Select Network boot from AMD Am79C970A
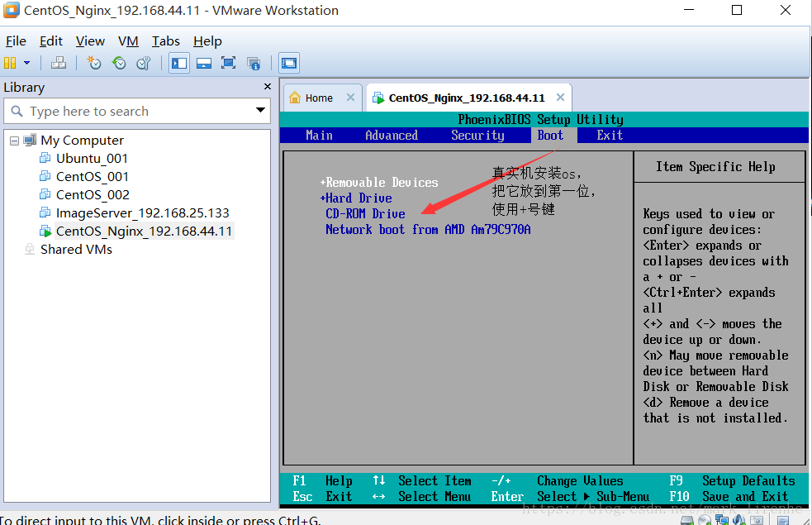The image size is (812, 525). pos(428,229)
